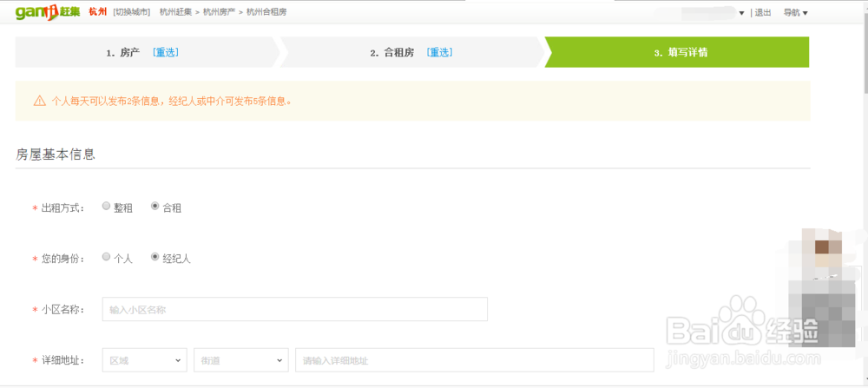Screen dimensions: 868x388
Task: Choose 个人 as your identity
Action: tap(106, 257)
